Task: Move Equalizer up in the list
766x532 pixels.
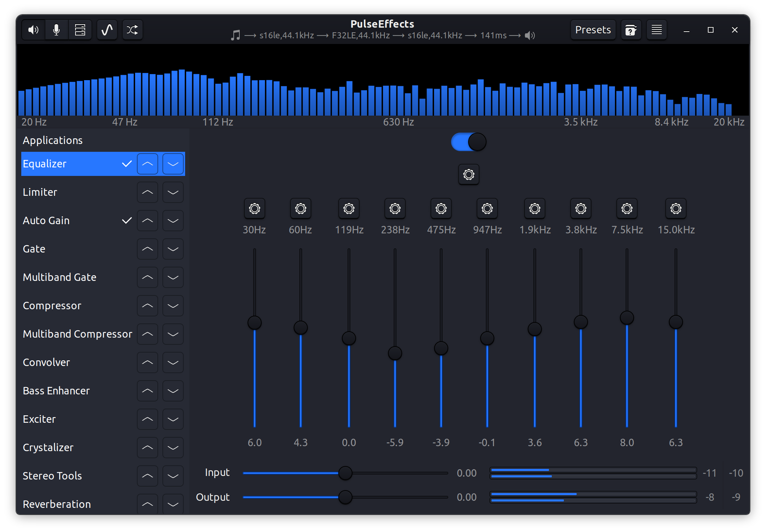Action: pyautogui.click(x=148, y=164)
